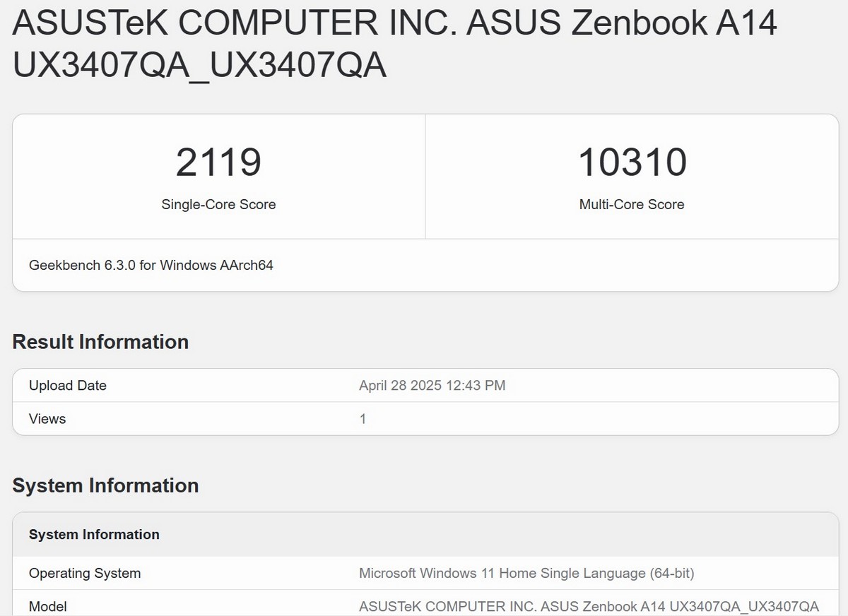Viewport: 848px width, 616px height.
Task: Select Microsoft Windows 11 Home Single Language value
Action: 526,573
